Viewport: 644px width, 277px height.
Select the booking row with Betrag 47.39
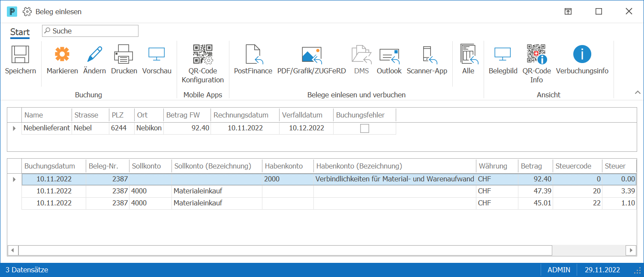pos(329,191)
